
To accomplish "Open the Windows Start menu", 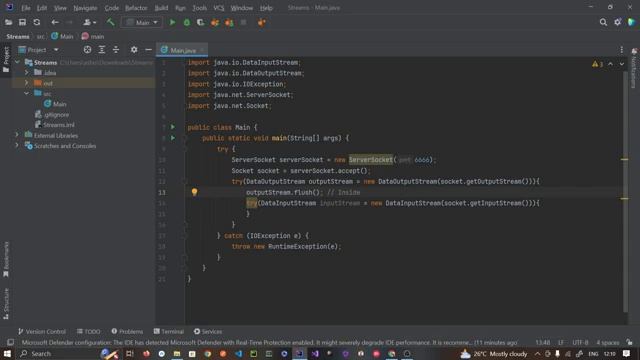I will 7,353.
